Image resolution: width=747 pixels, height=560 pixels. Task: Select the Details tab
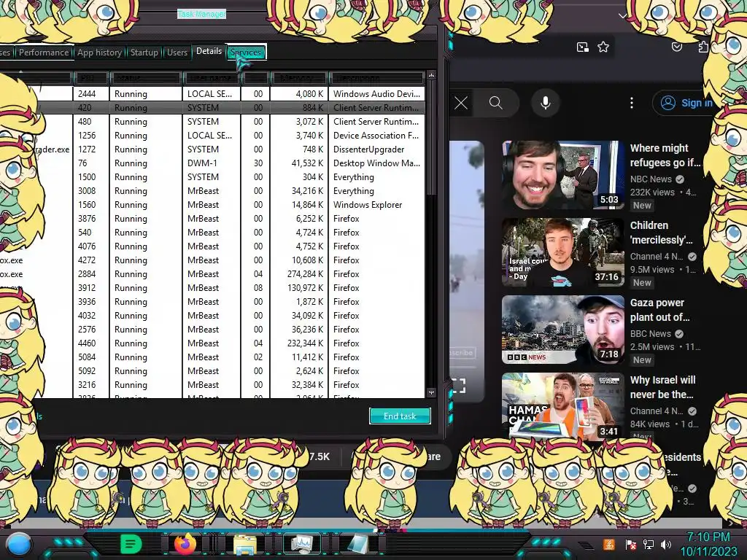tap(209, 51)
